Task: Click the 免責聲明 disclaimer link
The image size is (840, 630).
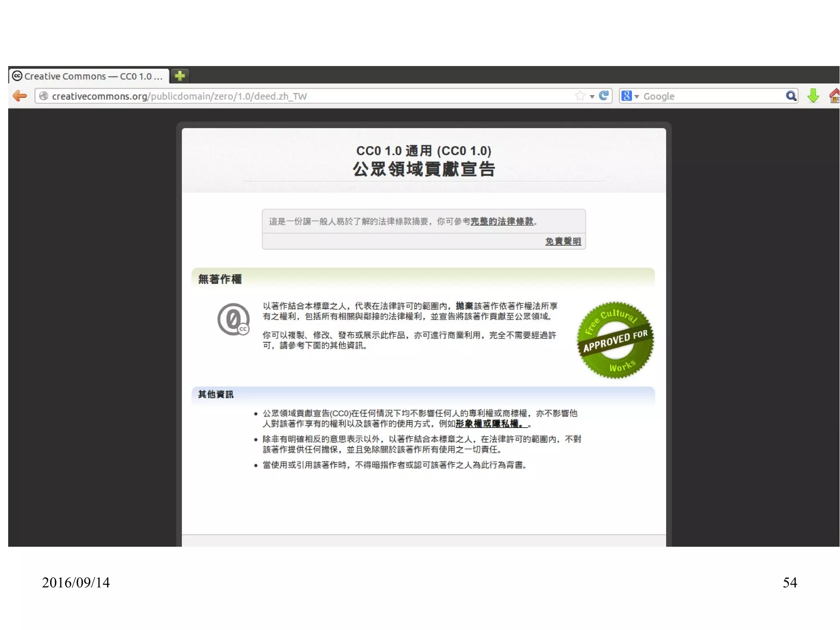Action: 563,241
